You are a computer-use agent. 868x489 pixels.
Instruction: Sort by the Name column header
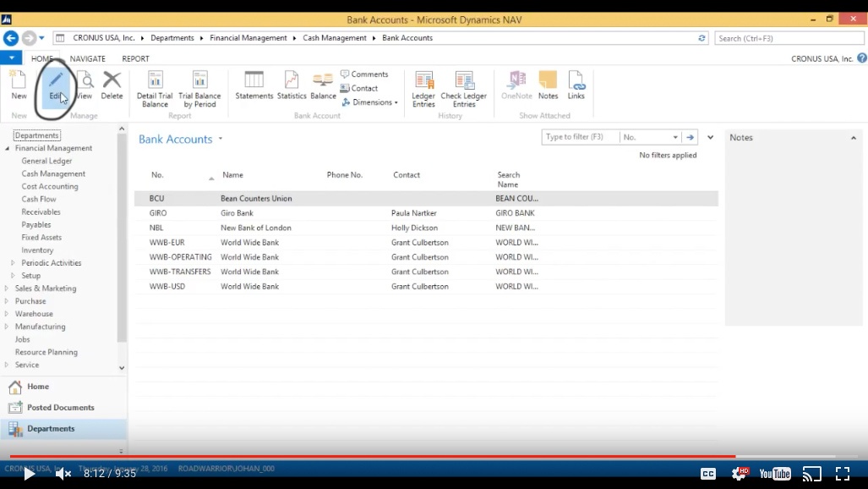click(x=232, y=174)
